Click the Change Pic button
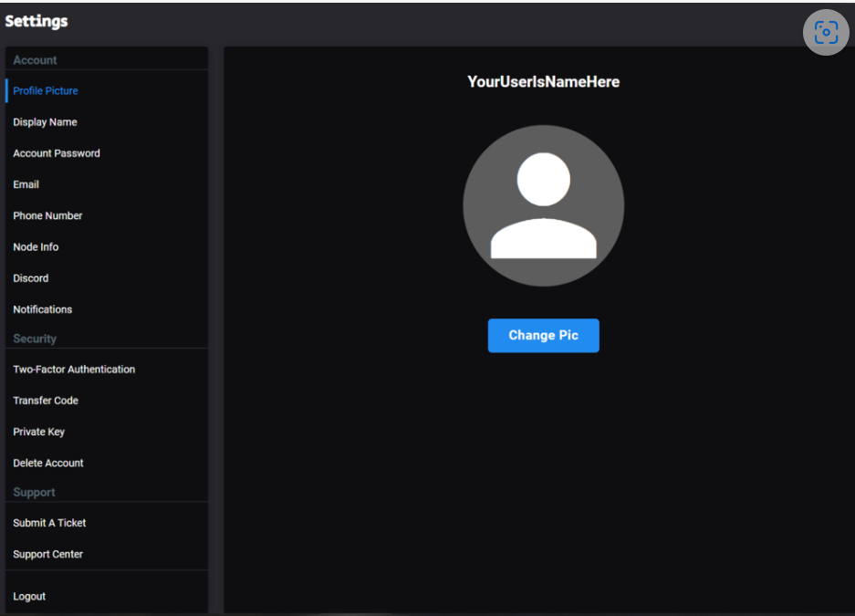 [x=543, y=335]
